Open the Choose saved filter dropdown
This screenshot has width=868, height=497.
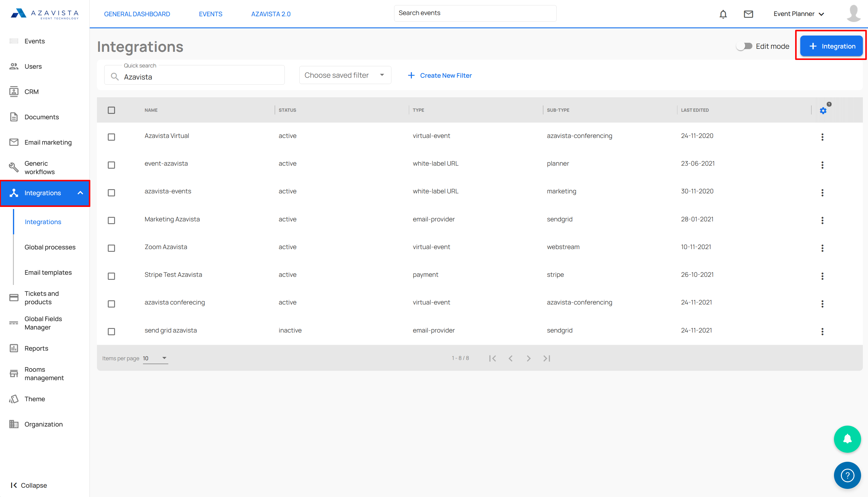point(345,75)
